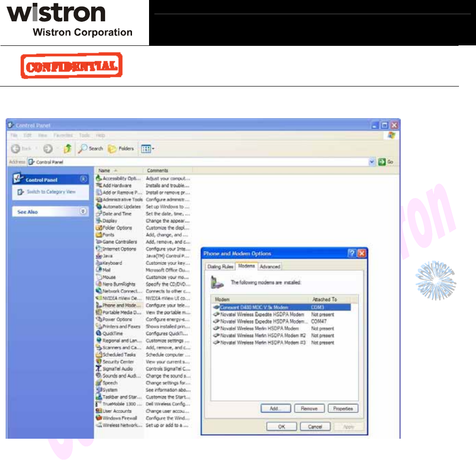The width and height of the screenshot is (476, 460).
Task: Open the Help menu
Action: coord(100,135)
